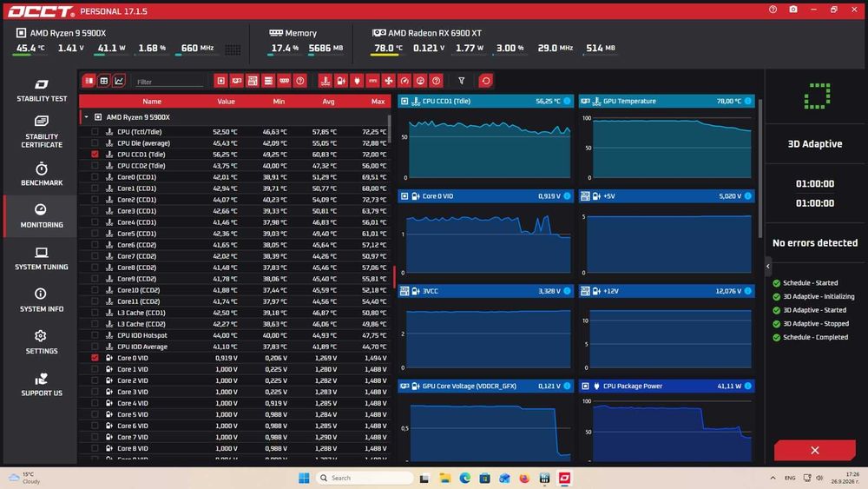The height and width of the screenshot is (489, 868).
Task: Switch to graph-only view icon
Action: tap(119, 81)
